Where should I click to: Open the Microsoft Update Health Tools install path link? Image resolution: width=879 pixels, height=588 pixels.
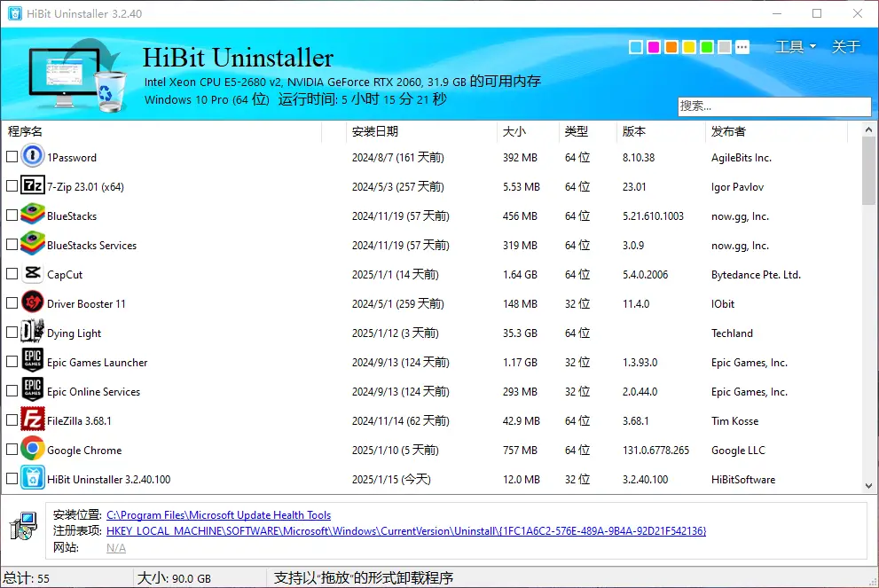[x=218, y=514]
